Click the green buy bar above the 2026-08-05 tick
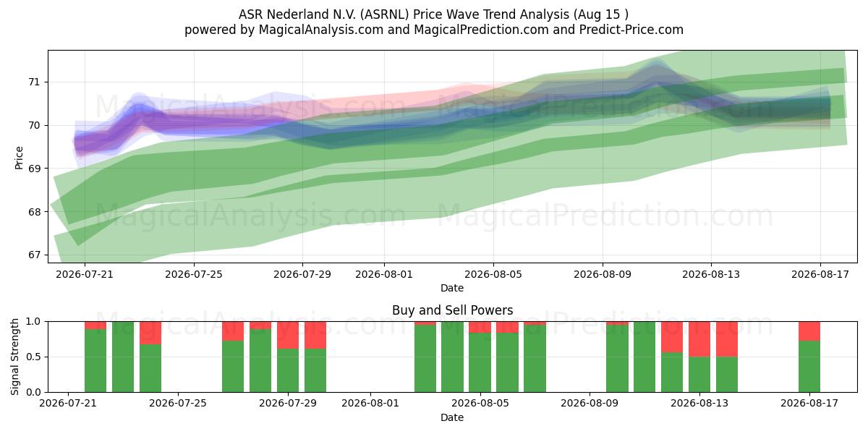This screenshot has height=434, width=868. pyautogui.click(x=480, y=362)
